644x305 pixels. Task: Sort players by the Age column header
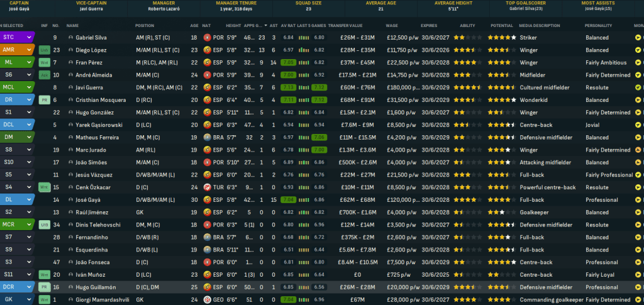(194, 25)
